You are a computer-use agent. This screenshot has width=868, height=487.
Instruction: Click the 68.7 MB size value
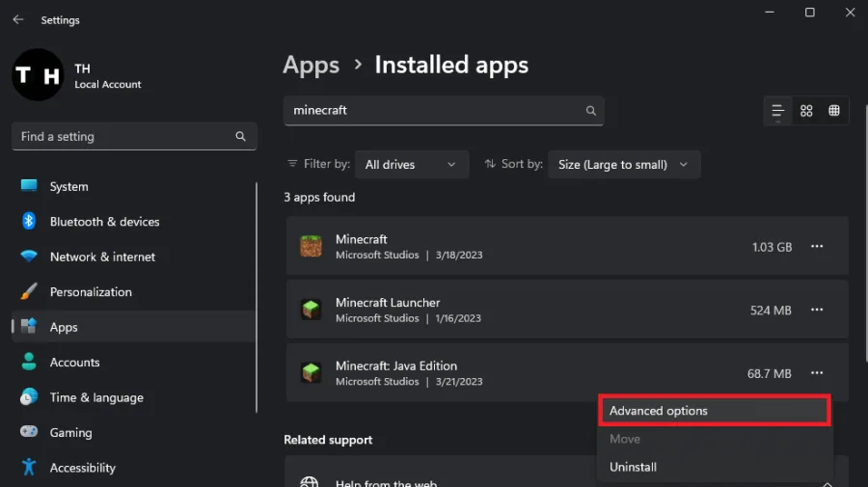(769, 373)
